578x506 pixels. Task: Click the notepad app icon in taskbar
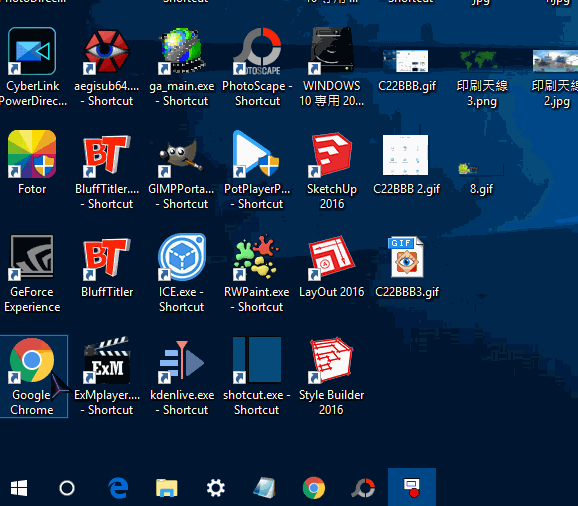265,488
